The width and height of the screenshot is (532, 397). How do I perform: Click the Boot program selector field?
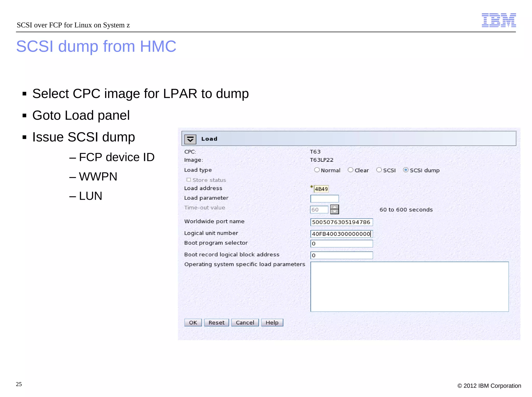[x=342, y=244]
